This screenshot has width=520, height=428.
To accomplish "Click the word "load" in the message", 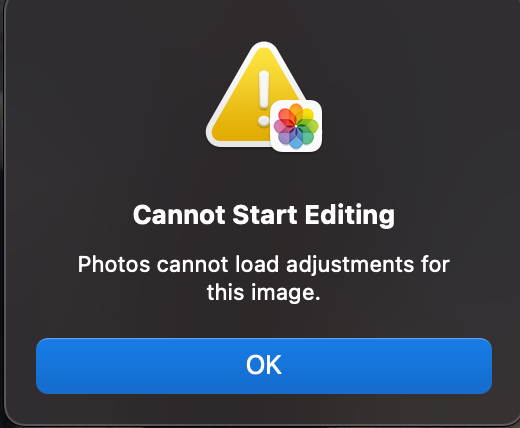I will pyautogui.click(x=257, y=265).
